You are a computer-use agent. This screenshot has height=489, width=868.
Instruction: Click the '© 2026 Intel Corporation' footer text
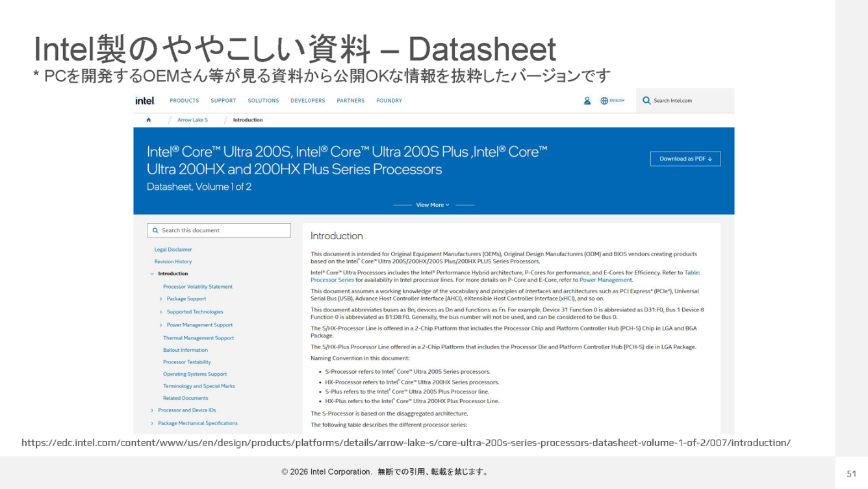point(326,472)
